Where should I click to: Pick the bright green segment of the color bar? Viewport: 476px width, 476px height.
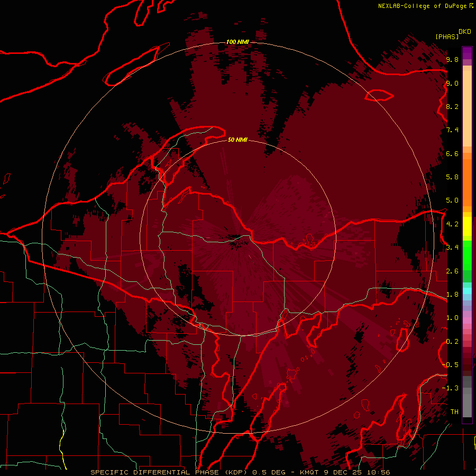[467, 255]
